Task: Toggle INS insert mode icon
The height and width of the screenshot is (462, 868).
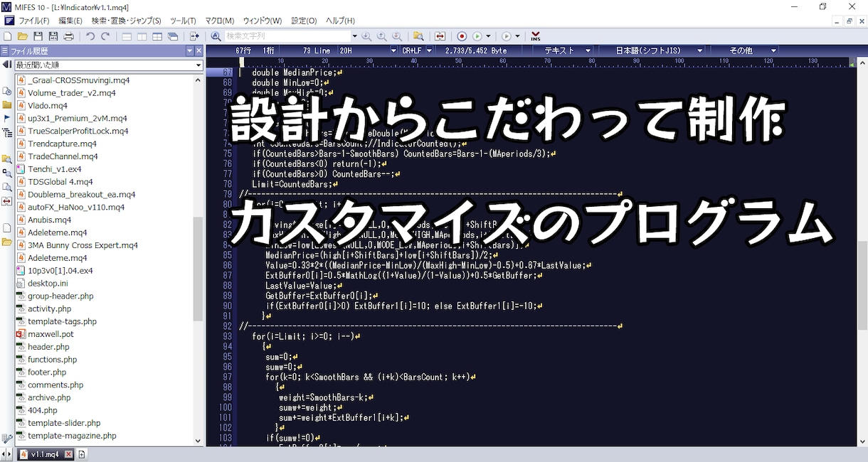Action: click(535, 36)
